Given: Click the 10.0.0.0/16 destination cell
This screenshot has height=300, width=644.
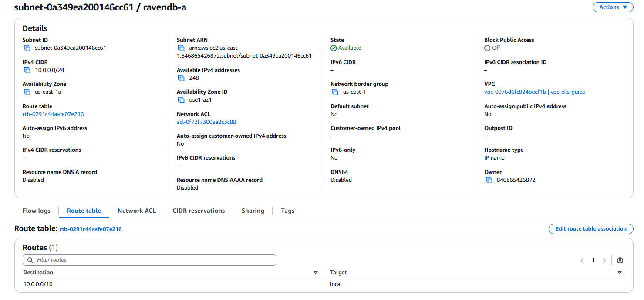Looking at the screenshot, I should [38, 284].
